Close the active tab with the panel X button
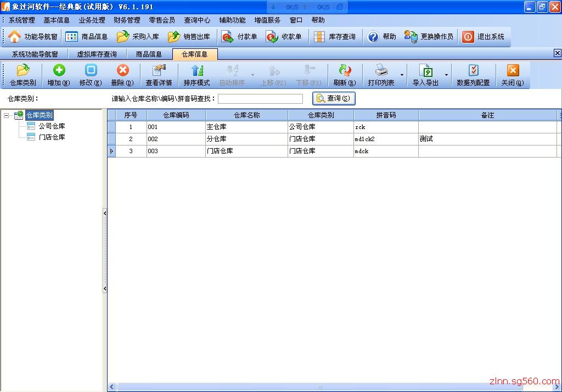 coord(558,53)
